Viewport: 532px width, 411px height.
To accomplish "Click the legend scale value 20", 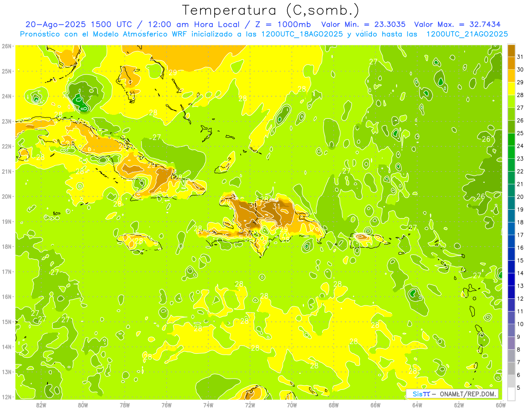I will pyautogui.click(x=520, y=197).
